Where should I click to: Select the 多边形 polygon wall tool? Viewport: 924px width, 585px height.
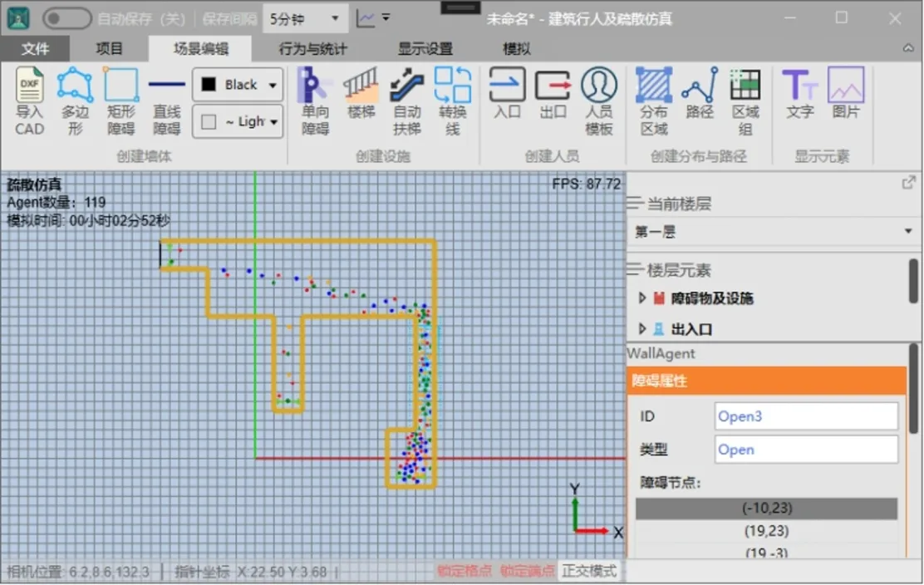coord(75,101)
